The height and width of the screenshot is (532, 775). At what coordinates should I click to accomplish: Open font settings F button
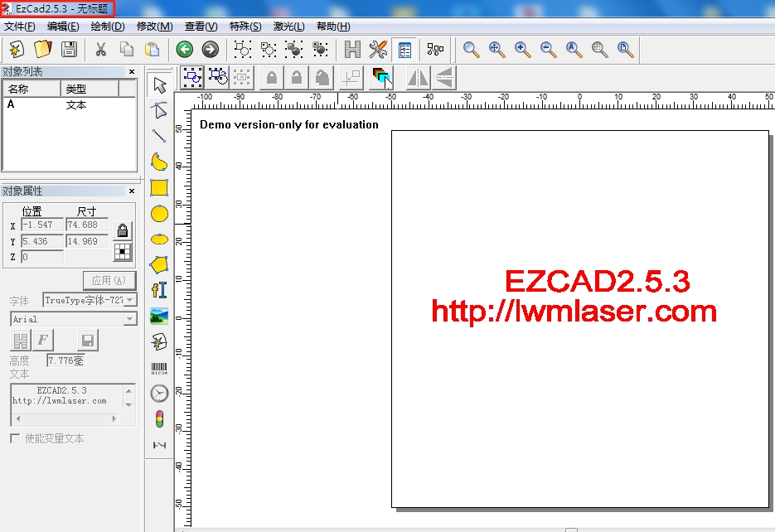43,340
